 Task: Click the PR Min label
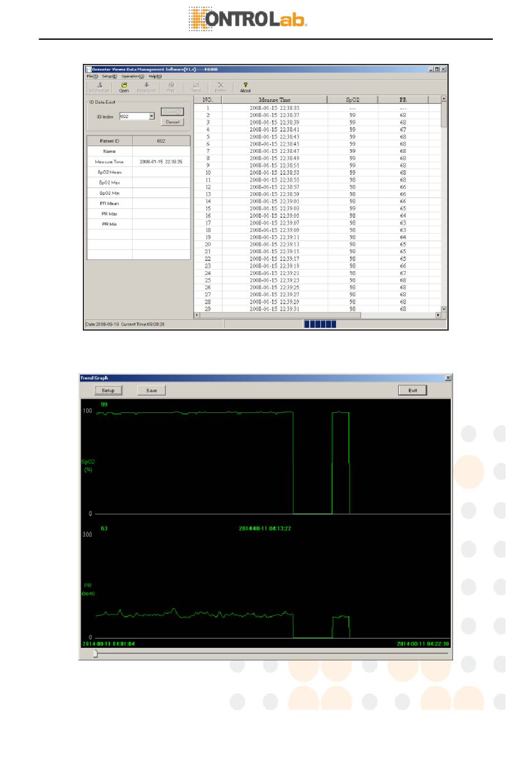coord(110,224)
